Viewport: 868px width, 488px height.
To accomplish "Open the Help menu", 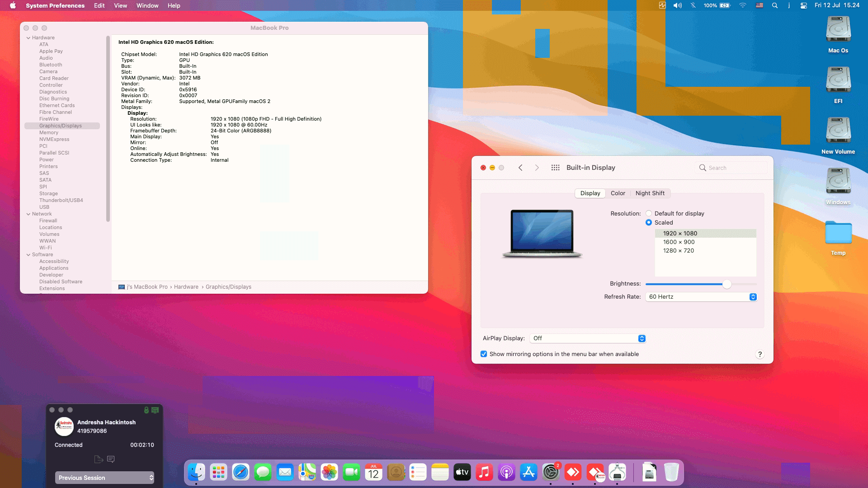I will 174,5.
